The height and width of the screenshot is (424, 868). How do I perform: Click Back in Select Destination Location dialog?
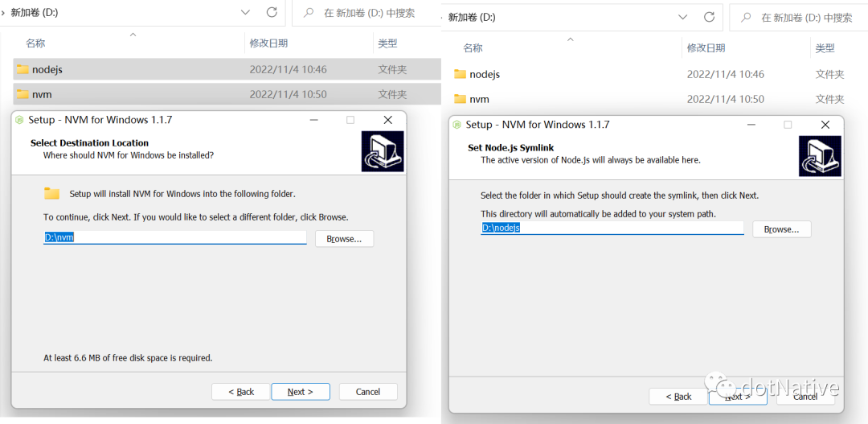(241, 392)
